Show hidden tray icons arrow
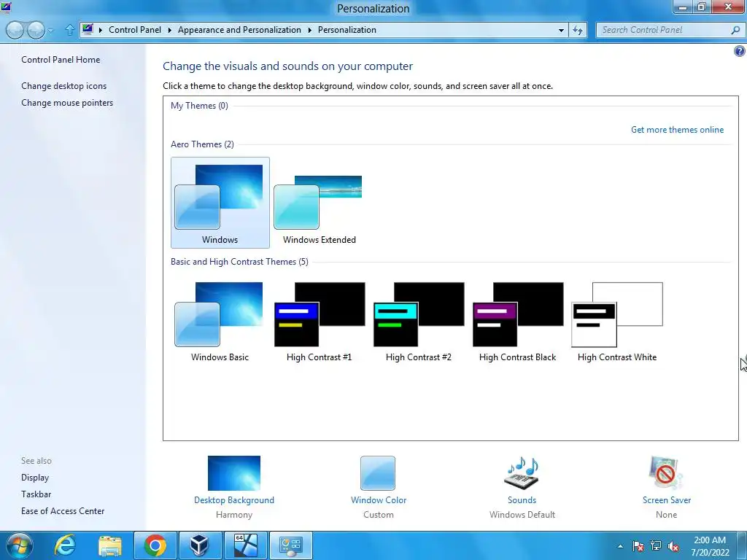Screen dimensions: 747x560 [620, 546]
